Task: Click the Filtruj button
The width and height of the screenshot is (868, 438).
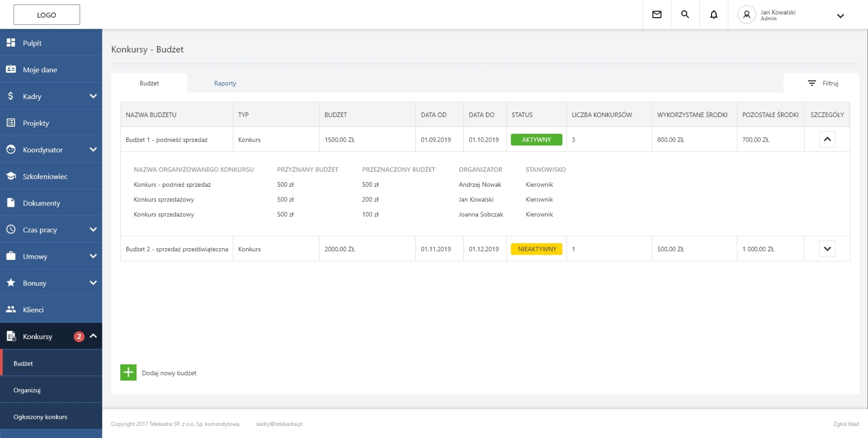Action: 823,83
